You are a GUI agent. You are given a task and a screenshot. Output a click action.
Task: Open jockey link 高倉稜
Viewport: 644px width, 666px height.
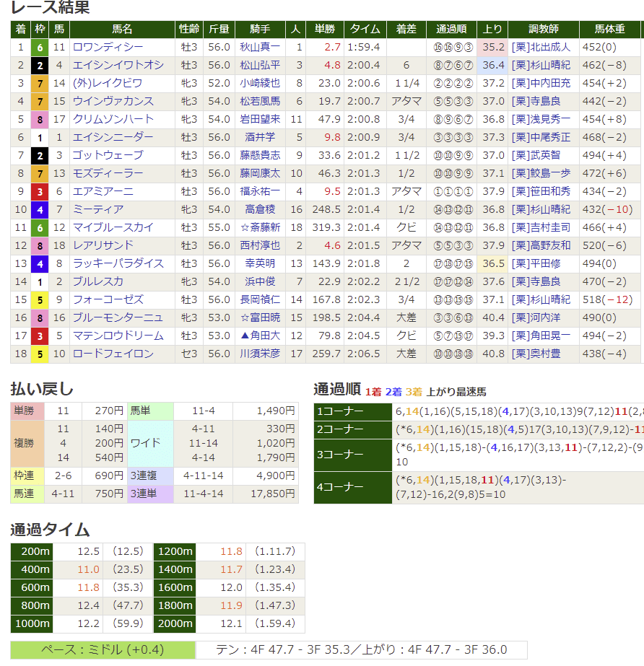tap(260, 209)
